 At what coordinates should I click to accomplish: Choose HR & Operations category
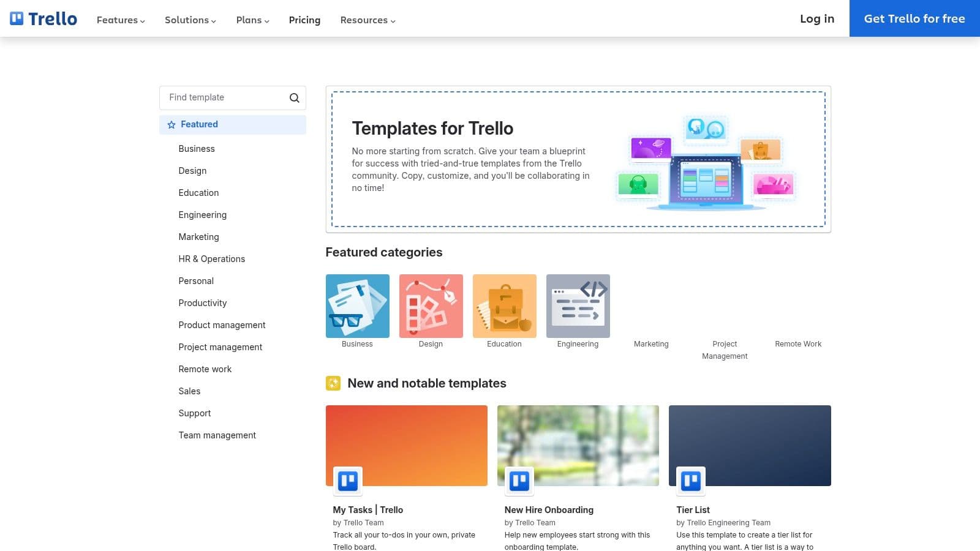pos(212,259)
